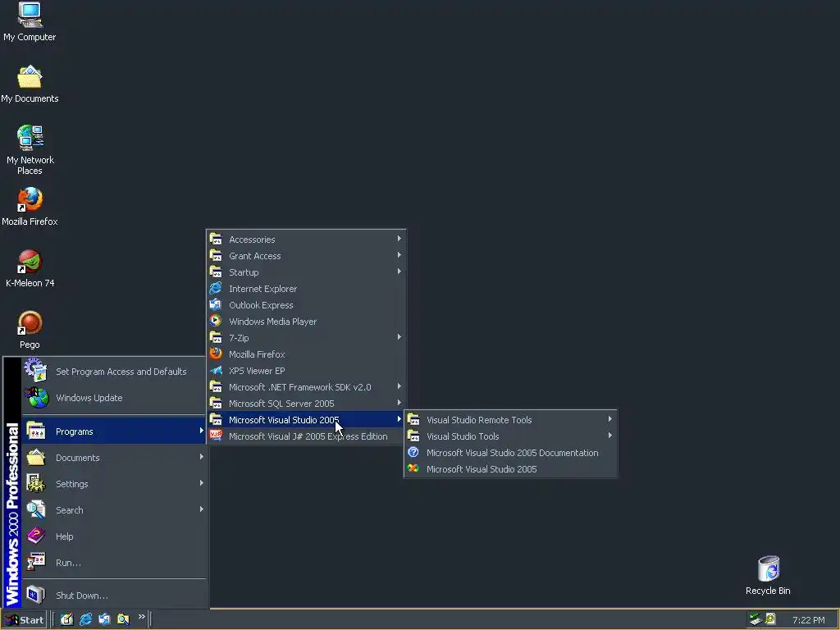Click the Visual Studio 2005 Documentation help icon

pos(413,452)
